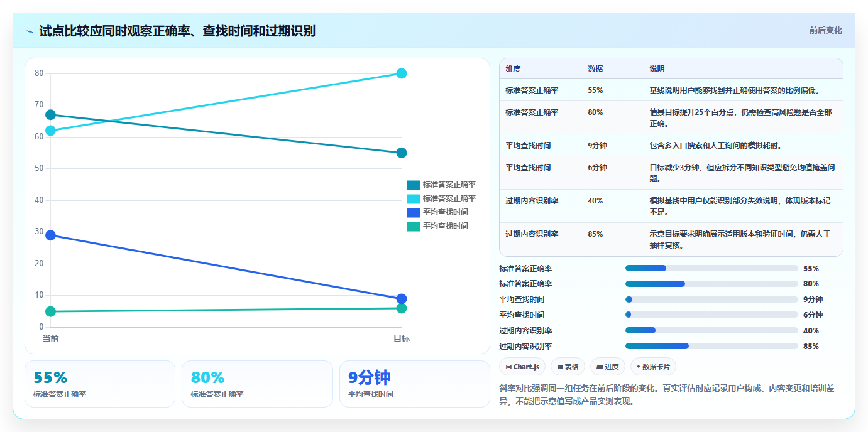Viewport: 868px width, 432px height.
Task: Click the sparkle icon in the 数据卡片 chip
Action: click(639, 367)
